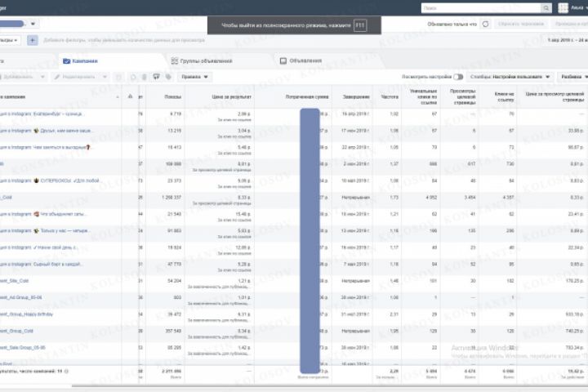Sort by Просмотры целевой страницы header
Image resolution: width=588 pixels, height=392 pixels.
(459, 97)
